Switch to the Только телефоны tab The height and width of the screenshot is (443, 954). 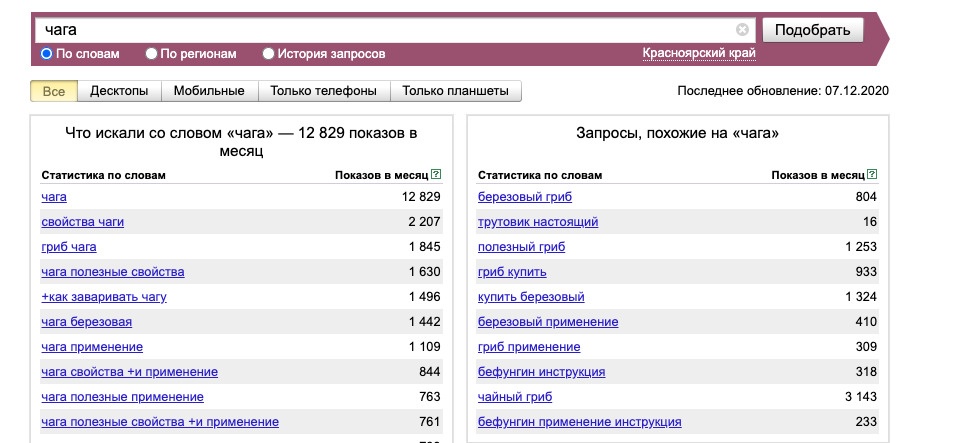324,91
